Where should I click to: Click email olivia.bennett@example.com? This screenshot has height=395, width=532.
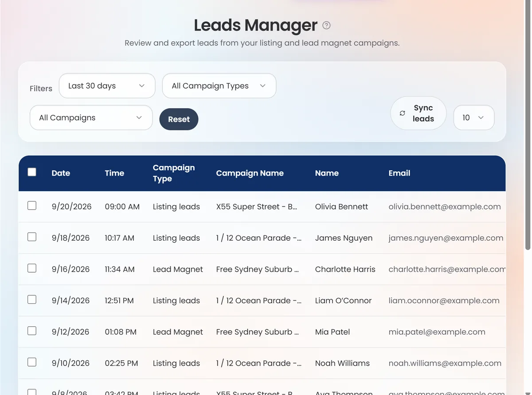[445, 207]
